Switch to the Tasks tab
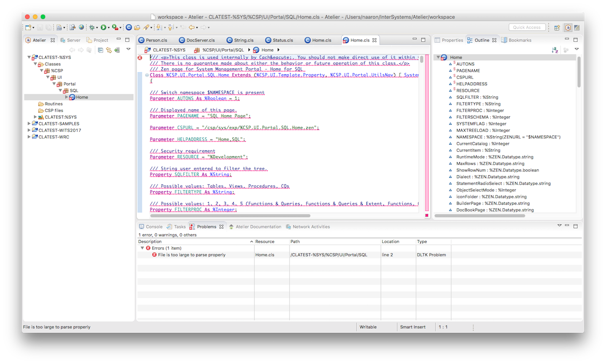Image resolution: width=606 pixels, height=364 pixels. pyautogui.click(x=176, y=227)
